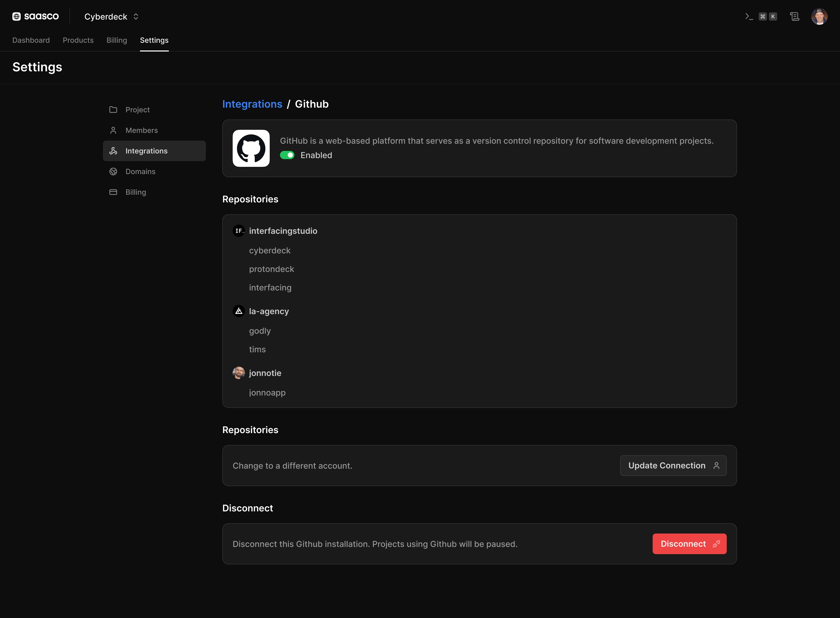Go back via the Integrations breadcrumb link
This screenshot has width=840, height=618.
tap(252, 104)
